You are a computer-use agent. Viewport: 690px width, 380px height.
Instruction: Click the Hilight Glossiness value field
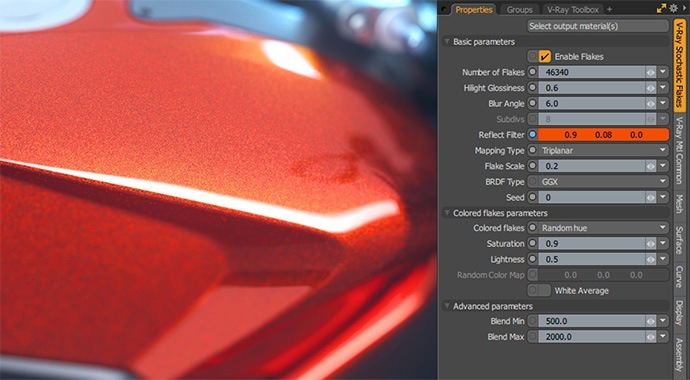pyautogui.click(x=591, y=88)
